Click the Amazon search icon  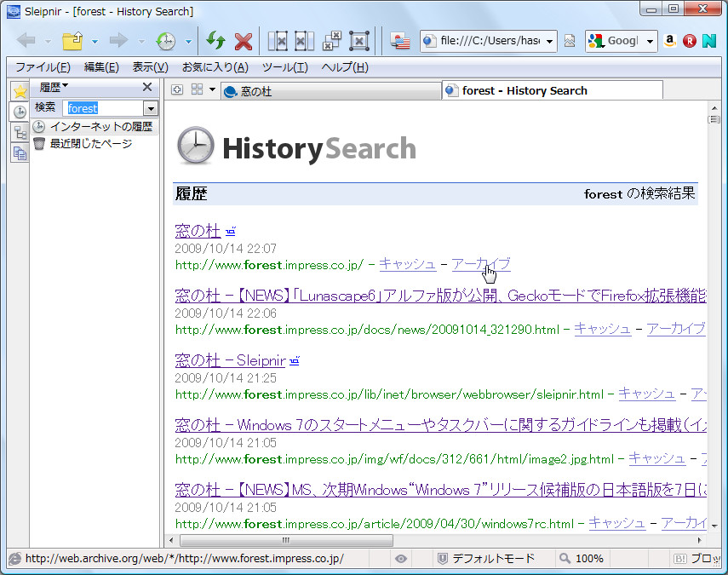point(669,41)
